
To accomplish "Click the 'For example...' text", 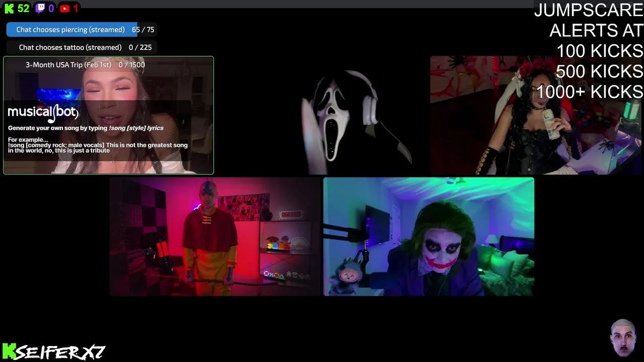I will 28,140.
